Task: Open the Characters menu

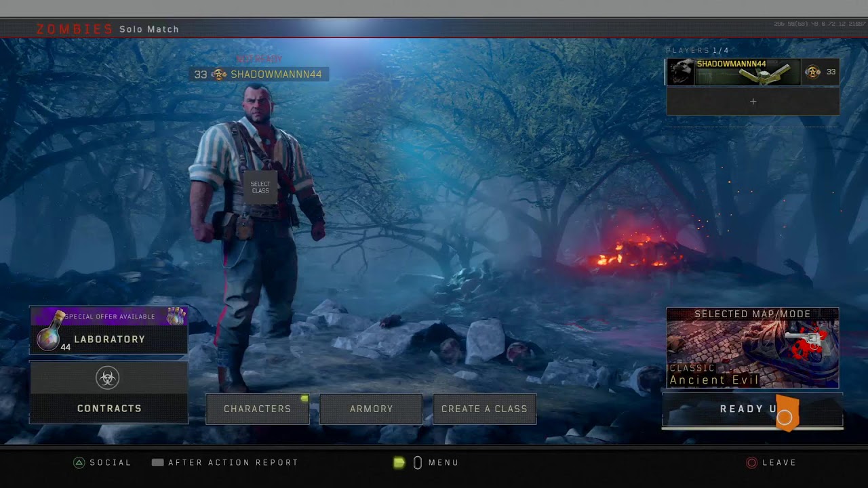Action: pos(258,409)
